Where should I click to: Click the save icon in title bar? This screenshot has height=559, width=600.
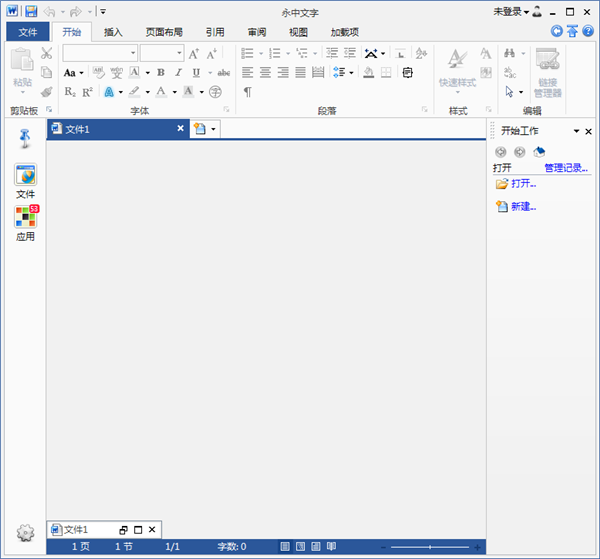click(x=31, y=11)
